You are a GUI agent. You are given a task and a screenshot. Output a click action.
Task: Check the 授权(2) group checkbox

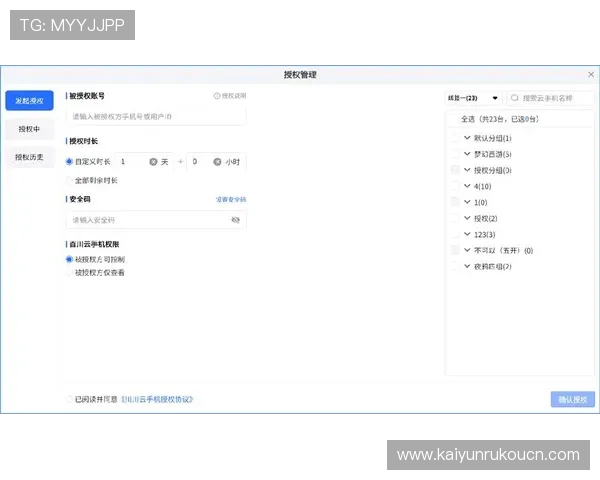pyautogui.click(x=455, y=219)
